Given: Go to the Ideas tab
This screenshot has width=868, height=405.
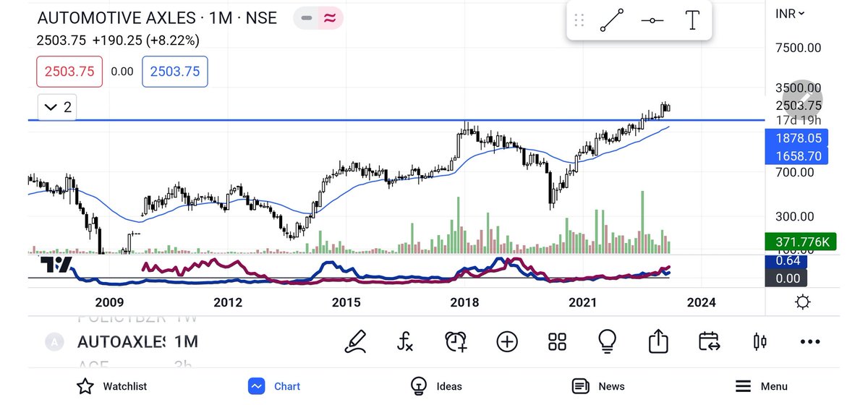Looking at the screenshot, I should [436, 386].
